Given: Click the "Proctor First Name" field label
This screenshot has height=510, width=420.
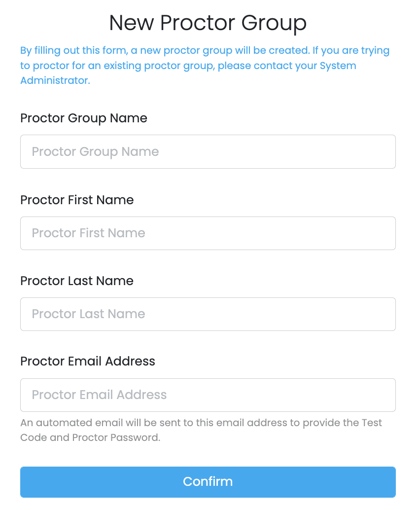Looking at the screenshot, I should pos(77,200).
